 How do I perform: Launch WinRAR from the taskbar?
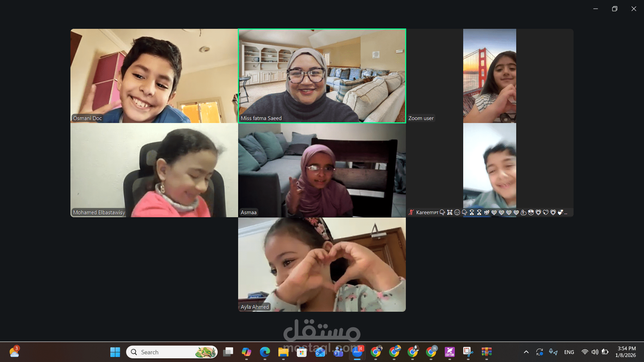coord(486,353)
